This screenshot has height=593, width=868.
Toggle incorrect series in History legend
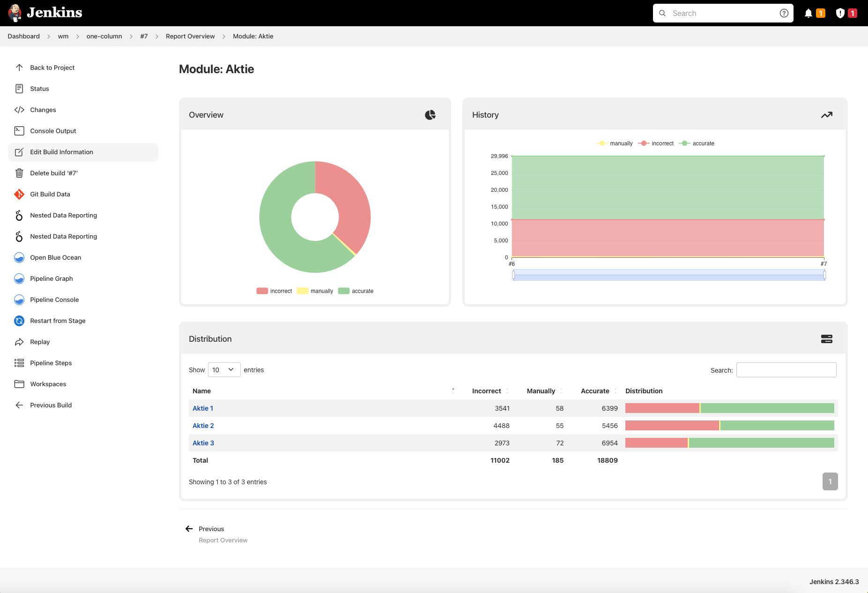coord(656,143)
